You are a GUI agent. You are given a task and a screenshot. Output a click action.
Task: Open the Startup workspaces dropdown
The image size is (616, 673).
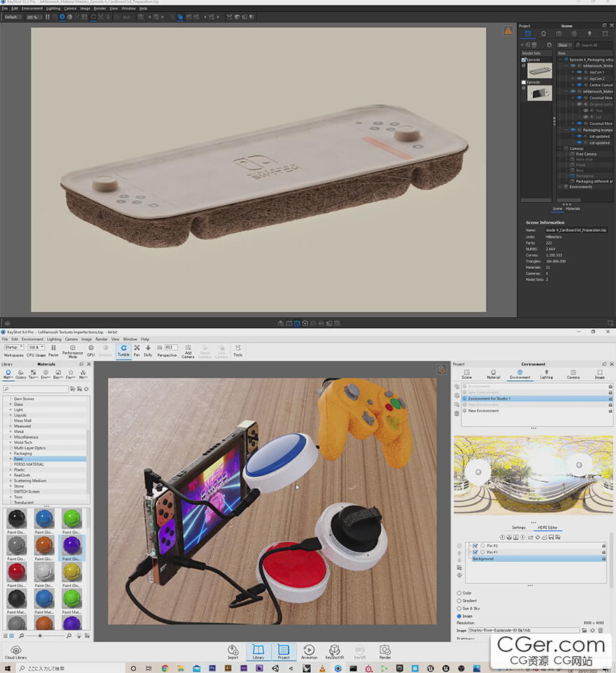(14, 347)
